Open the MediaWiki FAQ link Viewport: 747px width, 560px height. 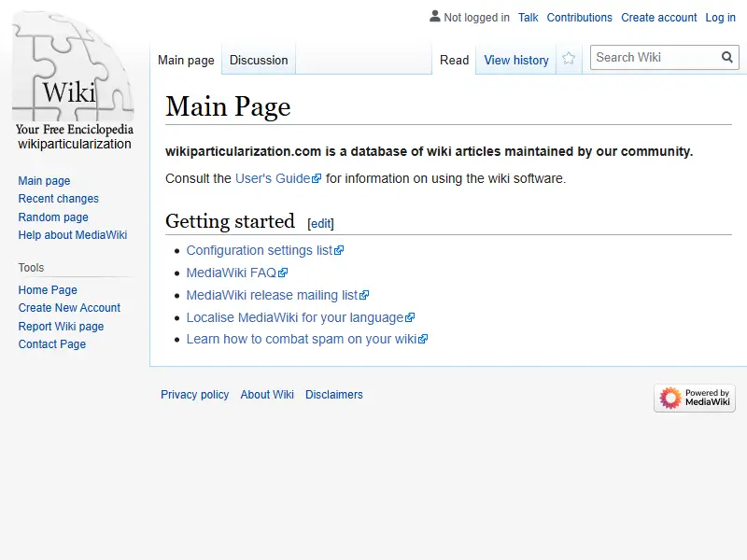(x=231, y=273)
